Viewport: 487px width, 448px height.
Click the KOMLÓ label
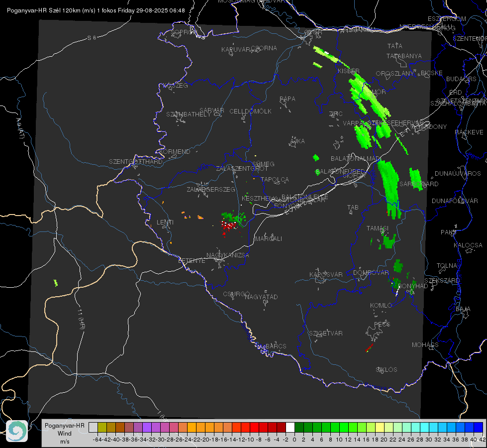(x=381, y=306)
